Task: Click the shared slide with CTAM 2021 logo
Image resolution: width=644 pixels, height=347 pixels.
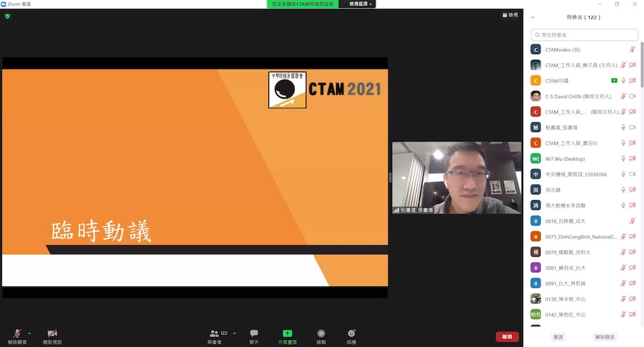Action: pyautogui.click(x=195, y=178)
